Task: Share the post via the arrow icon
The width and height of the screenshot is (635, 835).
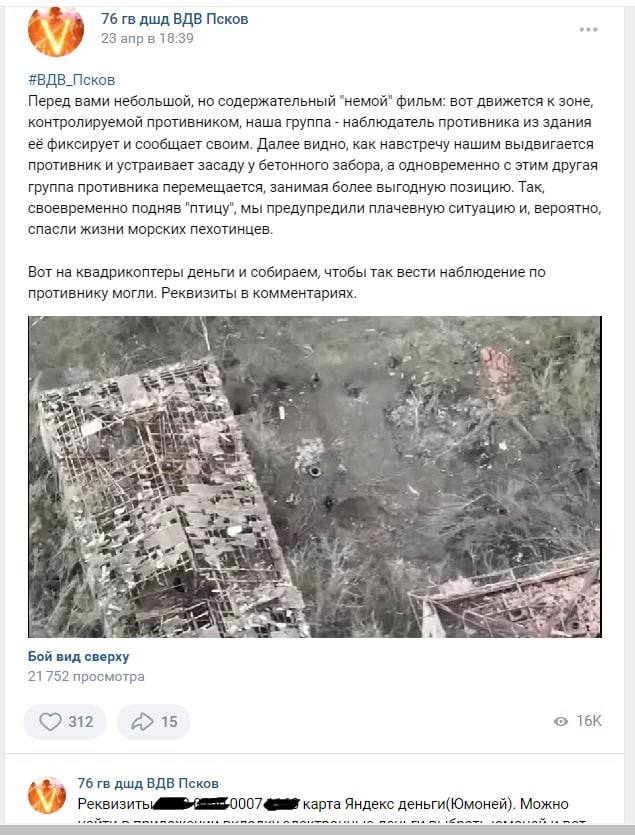Action: 142,722
